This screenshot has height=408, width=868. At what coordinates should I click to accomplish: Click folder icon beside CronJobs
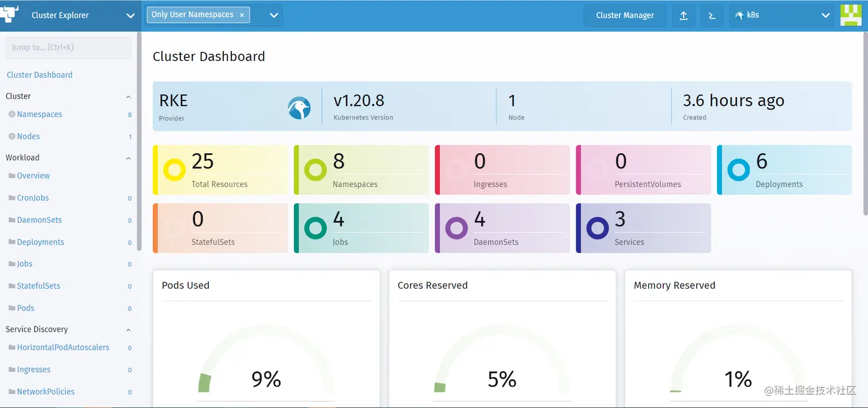click(11, 197)
